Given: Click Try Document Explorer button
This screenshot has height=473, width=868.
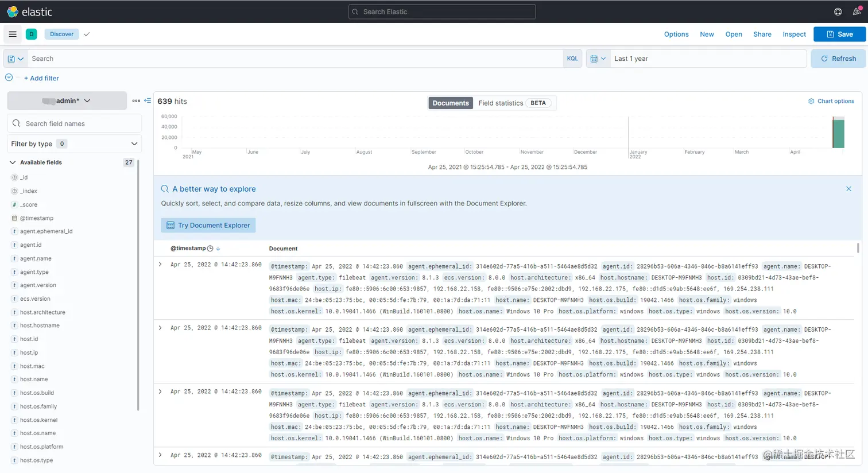Looking at the screenshot, I should [208, 225].
